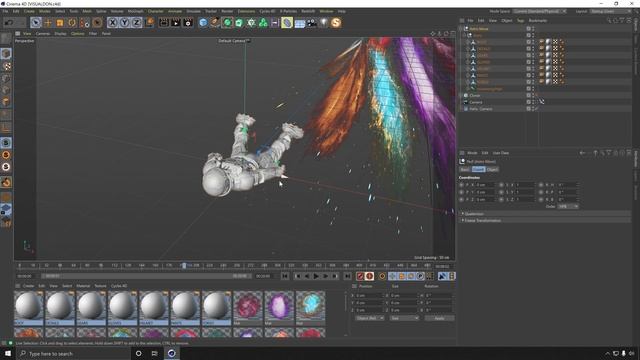Viewport: 640px width, 360px height.
Task: Go to start of animation
Action: click(285, 276)
